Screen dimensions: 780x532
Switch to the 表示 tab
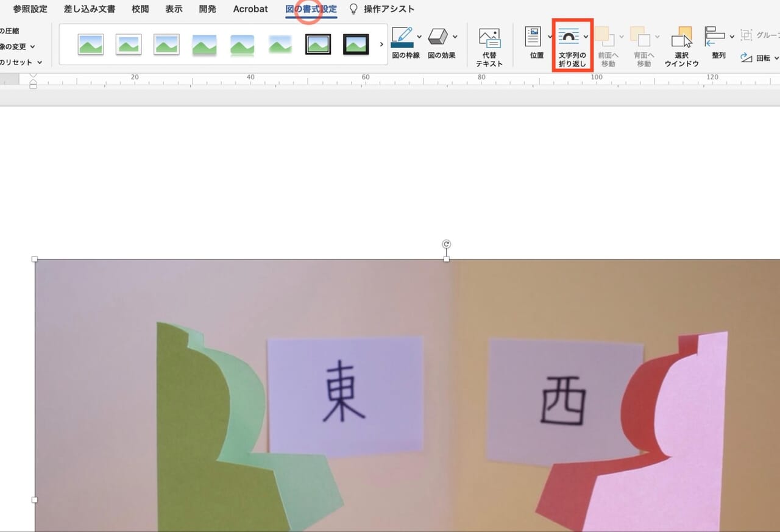(x=173, y=9)
